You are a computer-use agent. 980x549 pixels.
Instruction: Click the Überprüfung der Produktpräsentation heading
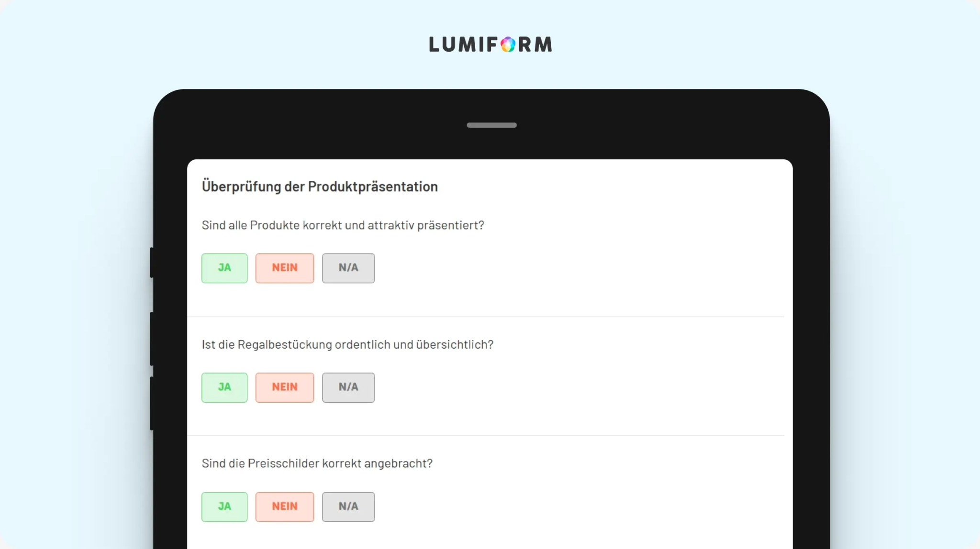click(x=320, y=187)
